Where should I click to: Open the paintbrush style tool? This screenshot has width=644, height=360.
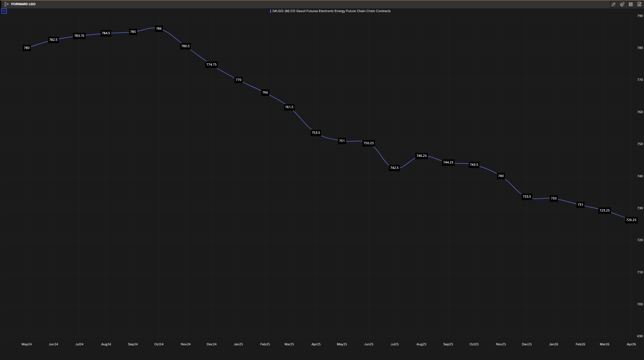pyautogui.click(x=622, y=4)
